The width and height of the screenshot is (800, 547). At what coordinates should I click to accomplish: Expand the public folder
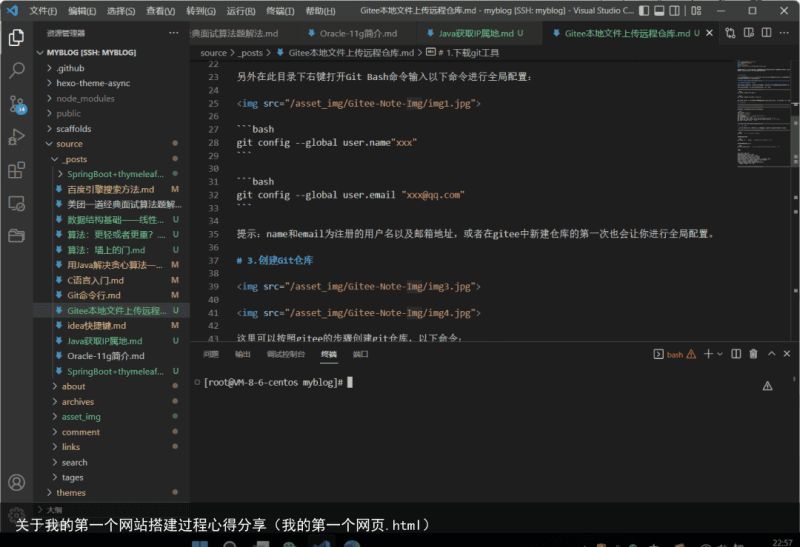point(111,113)
